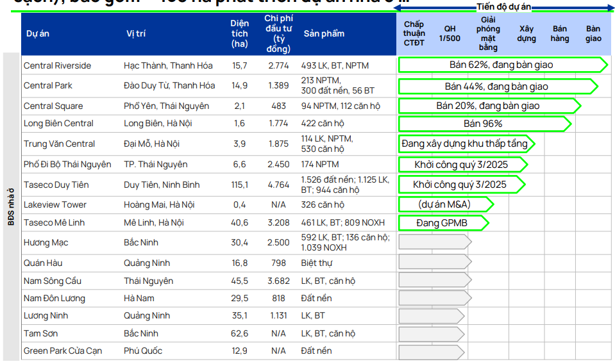The width and height of the screenshot is (615, 364).
Task: Click the vertical 'BĐS nhà ở' side label
Action: [11, 206]
